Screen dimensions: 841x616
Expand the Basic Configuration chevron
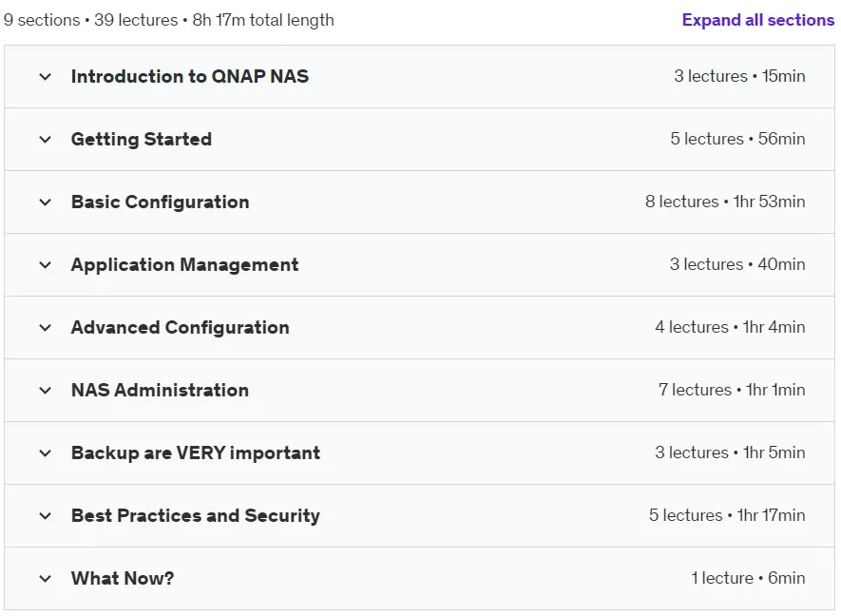pos(46,202)
